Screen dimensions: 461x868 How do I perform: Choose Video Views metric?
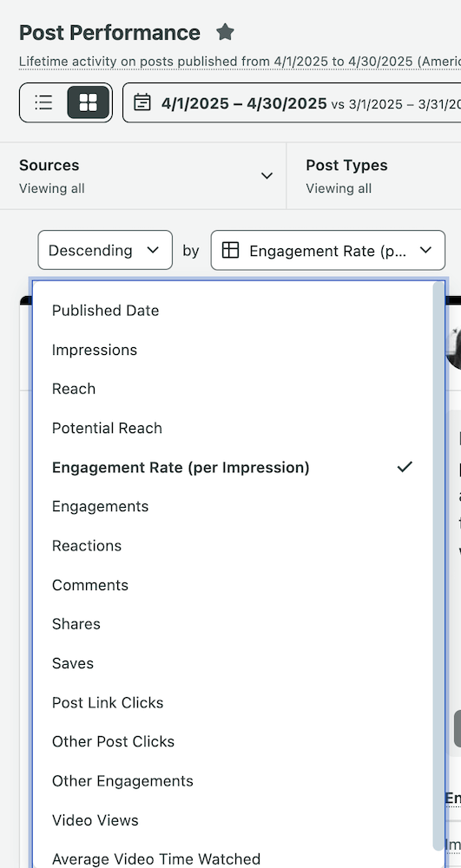click(x=233, y=820)
